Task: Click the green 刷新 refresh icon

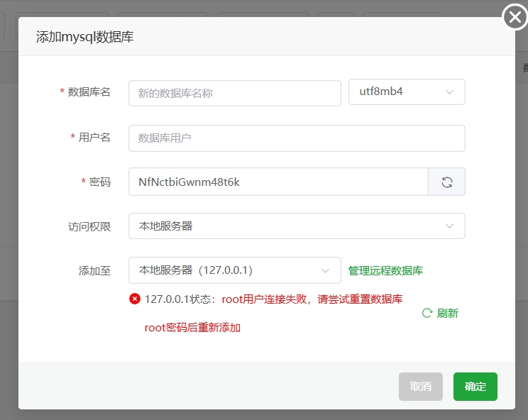Action: tap(427, 313)
